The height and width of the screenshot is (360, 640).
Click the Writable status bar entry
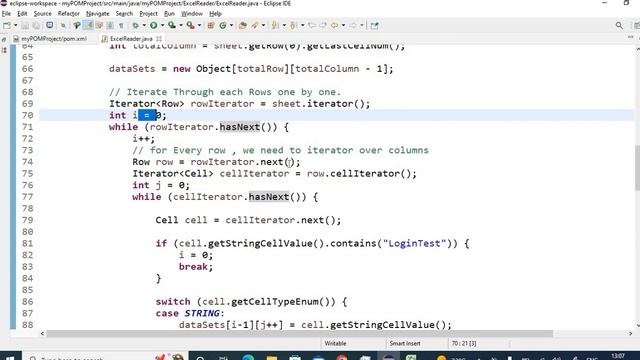[335, 344]
